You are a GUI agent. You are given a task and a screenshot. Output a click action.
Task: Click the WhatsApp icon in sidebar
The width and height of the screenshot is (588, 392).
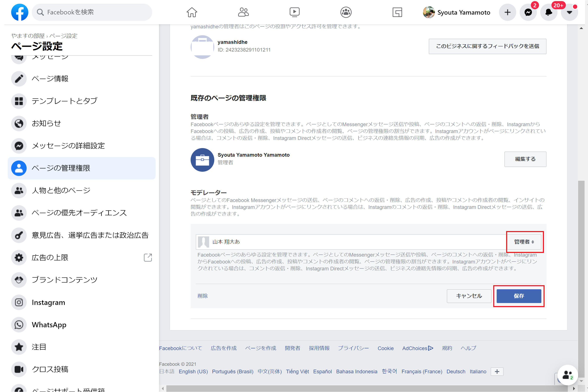[x=19, y=325]
